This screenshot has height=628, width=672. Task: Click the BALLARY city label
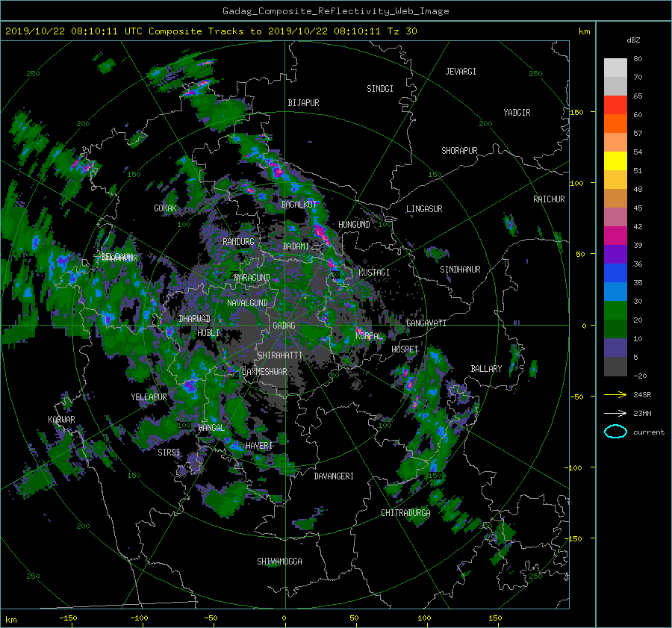(x=486, y=369)
